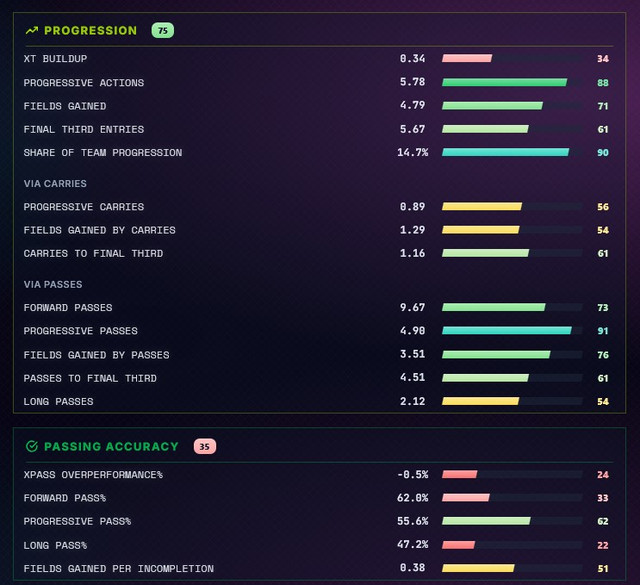Click the Progression trend-arrow icon

click(32, 31)
